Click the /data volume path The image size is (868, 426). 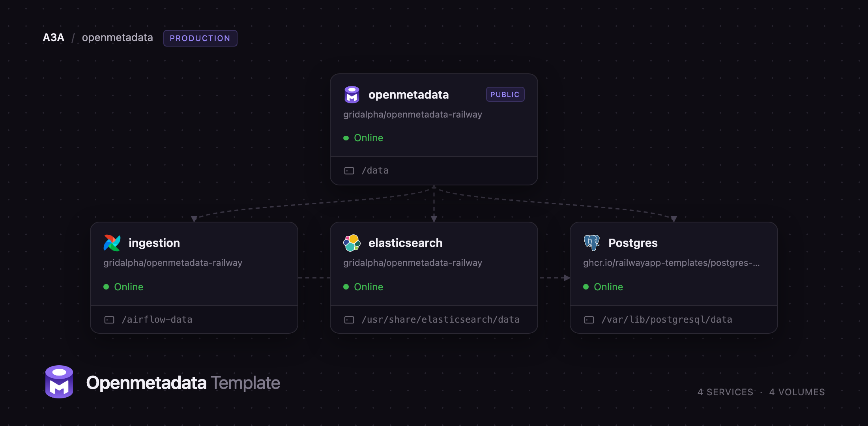[375, 170]
